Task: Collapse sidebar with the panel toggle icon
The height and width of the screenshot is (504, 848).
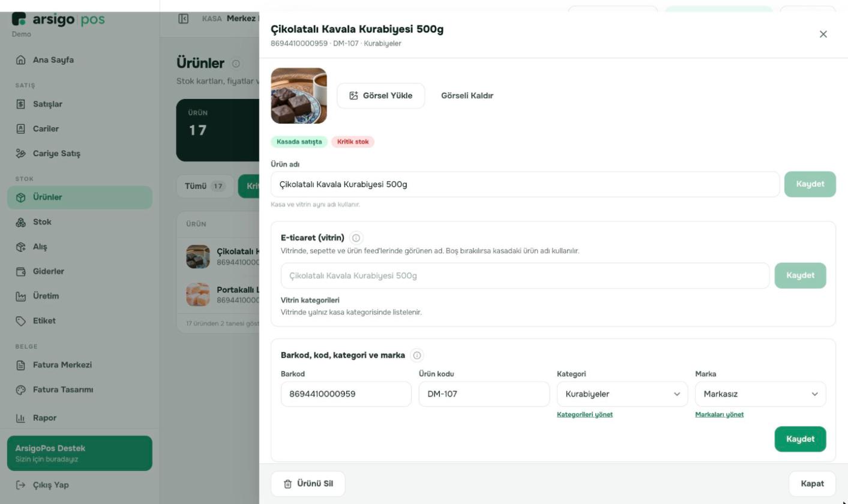Action: click(x=184, y=19)
